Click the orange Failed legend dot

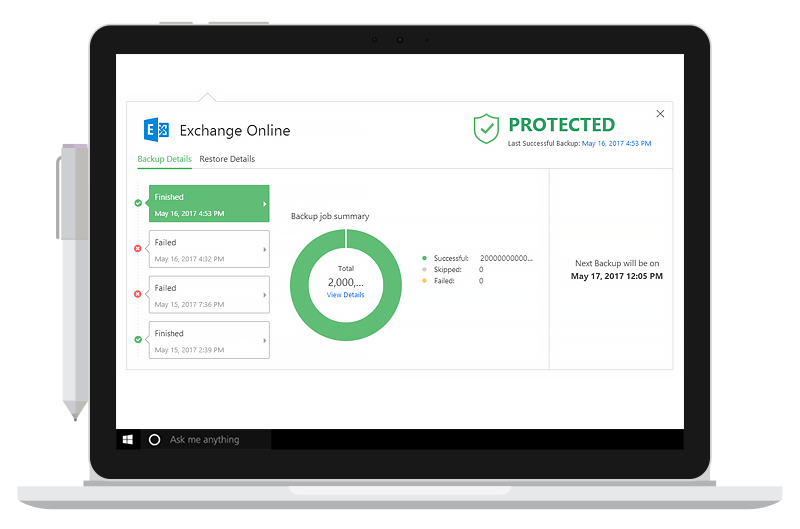(424, 281)
